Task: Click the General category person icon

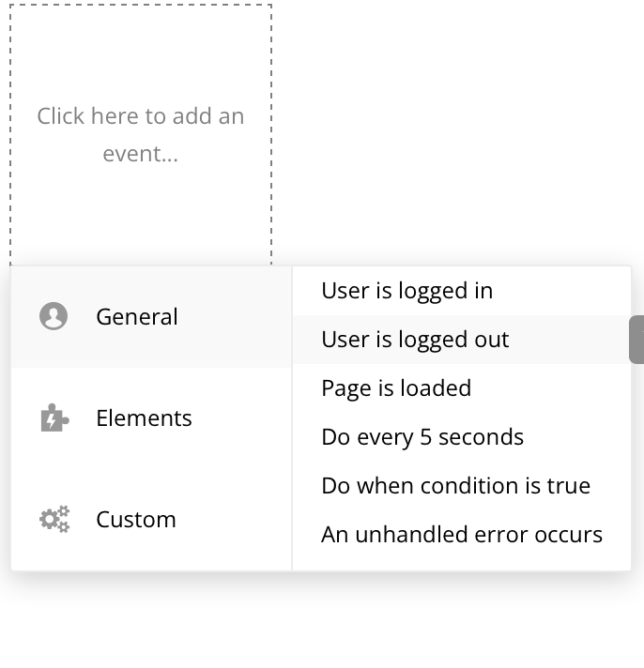Action: point(54,317)
